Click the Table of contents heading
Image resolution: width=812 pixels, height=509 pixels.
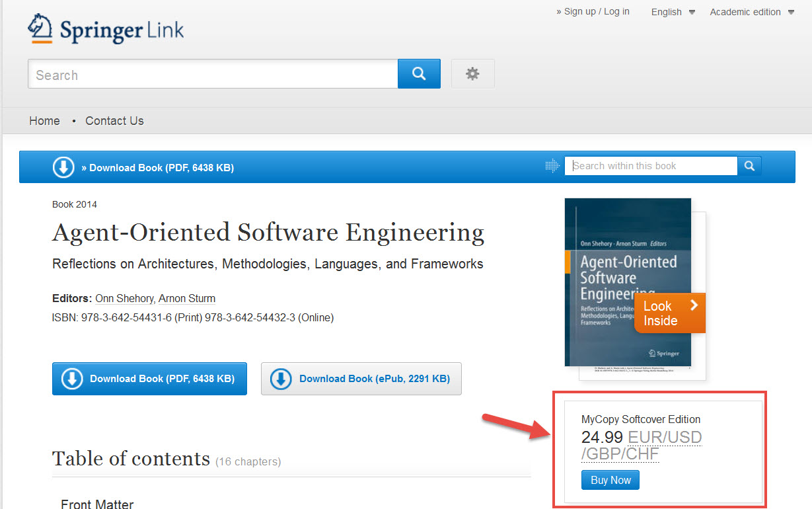pyautogui.click(x=131, y=458)
